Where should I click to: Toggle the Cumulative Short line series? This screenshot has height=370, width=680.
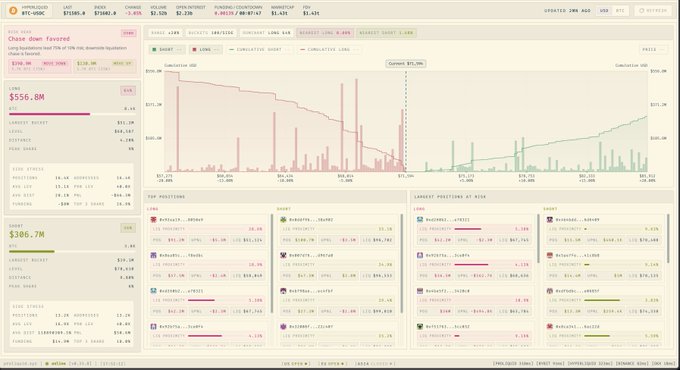[x=258, y=49]
